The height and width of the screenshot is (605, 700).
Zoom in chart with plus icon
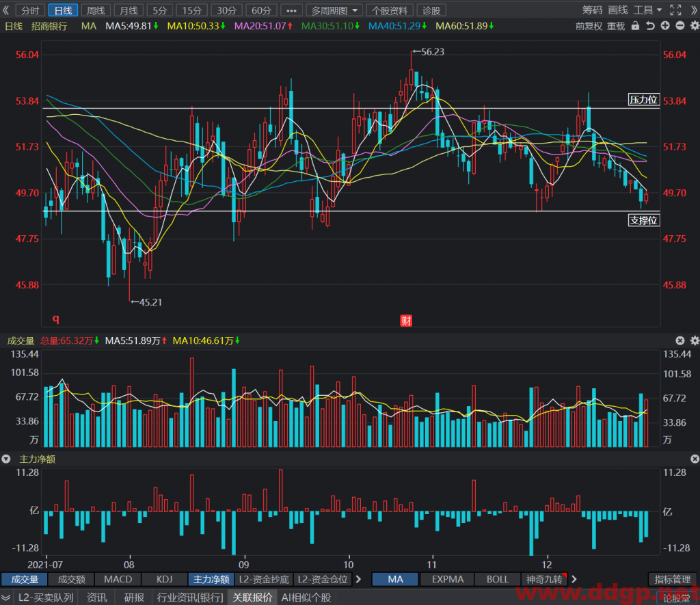click(665, 26)
